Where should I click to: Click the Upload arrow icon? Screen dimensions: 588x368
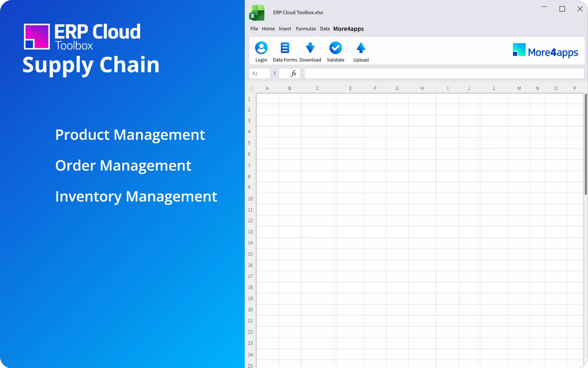361,48
